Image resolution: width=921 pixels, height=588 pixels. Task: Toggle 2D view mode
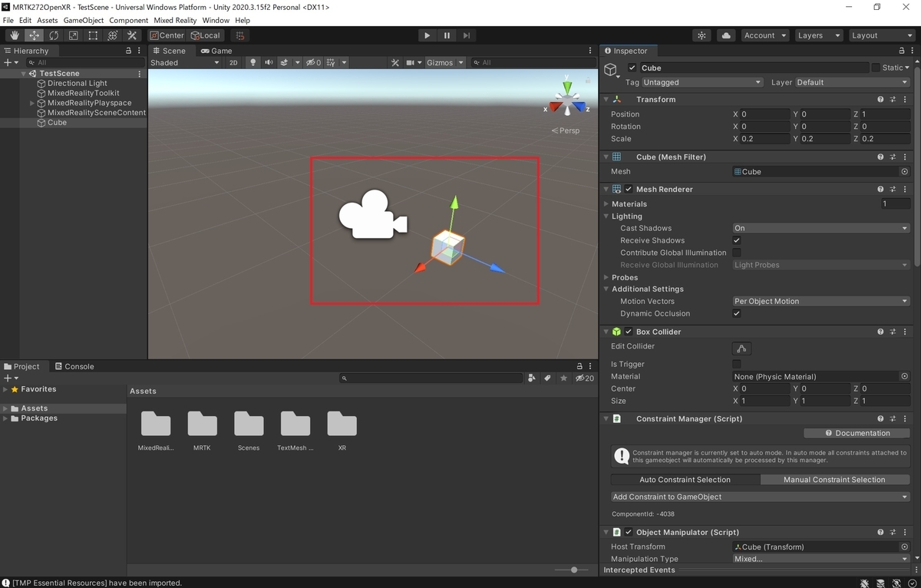(x=233, y=63)
